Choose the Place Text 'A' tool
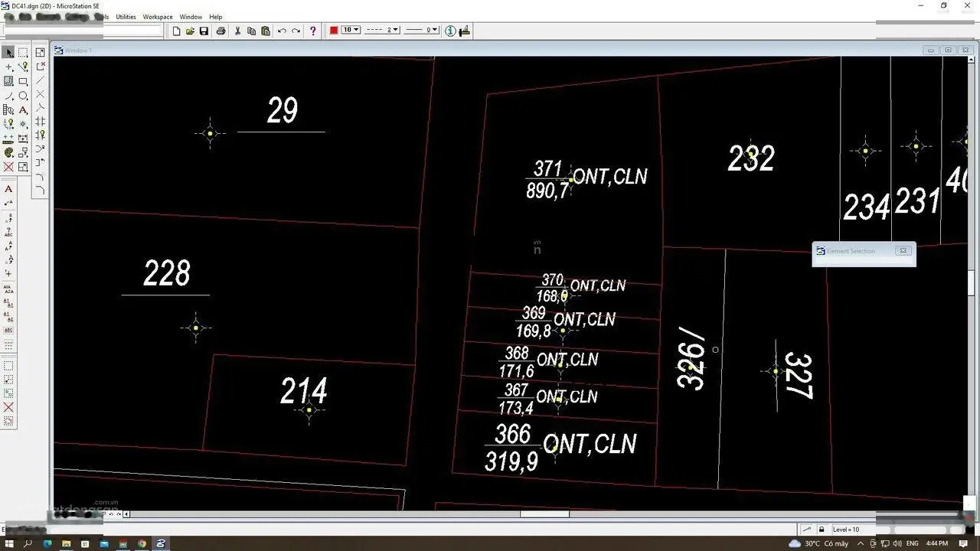Screen dimensions: 980x551 23,110
